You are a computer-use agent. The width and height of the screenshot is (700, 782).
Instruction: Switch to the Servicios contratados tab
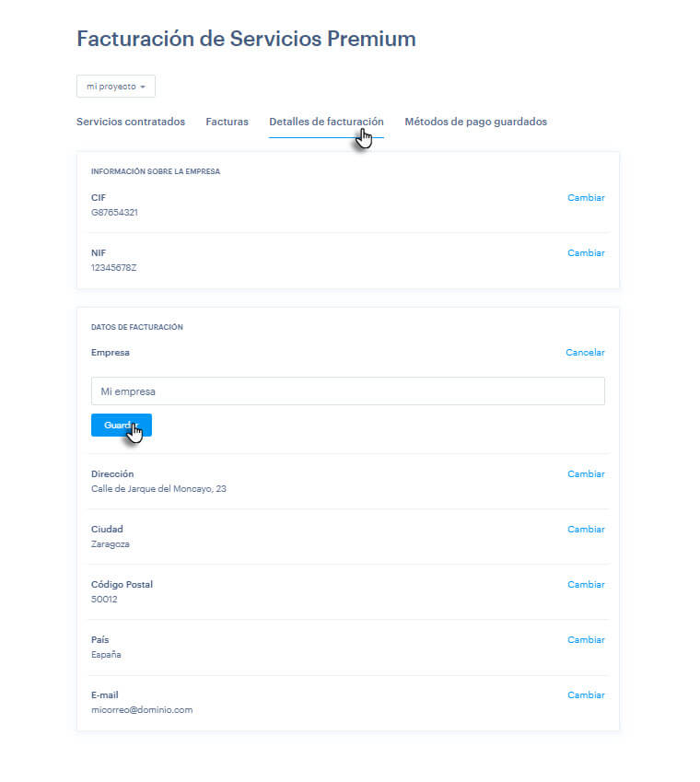coord(131,122)
